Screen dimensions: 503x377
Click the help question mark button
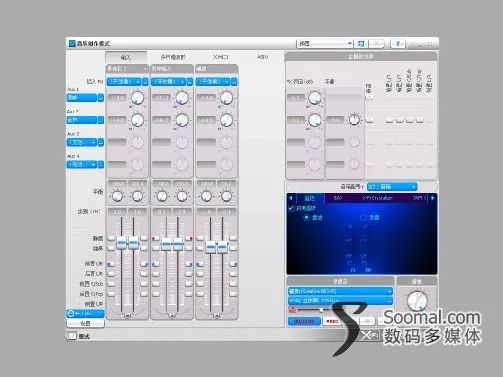(397, 44)
